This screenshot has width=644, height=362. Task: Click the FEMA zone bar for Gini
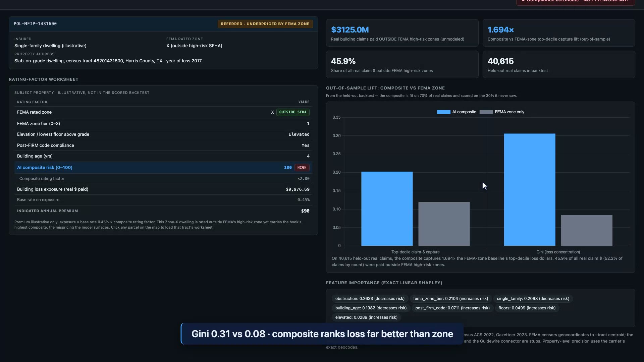[587, 231]
